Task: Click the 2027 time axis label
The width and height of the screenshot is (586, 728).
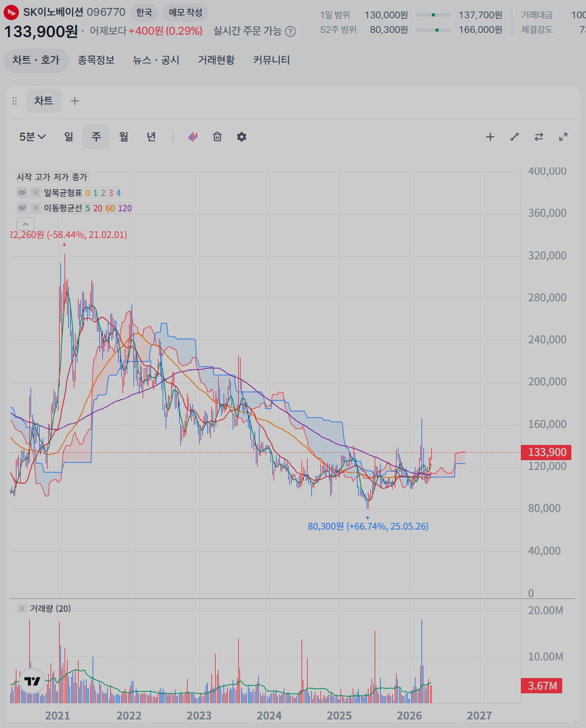Action: click(479, 715)
